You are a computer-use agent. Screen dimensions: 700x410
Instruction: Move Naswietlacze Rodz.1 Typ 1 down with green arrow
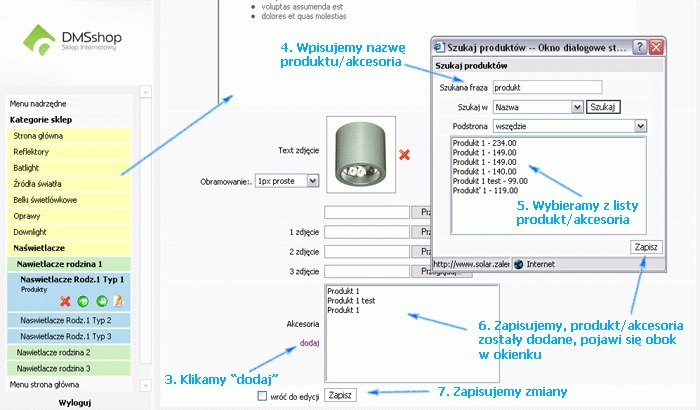(102, 301)
